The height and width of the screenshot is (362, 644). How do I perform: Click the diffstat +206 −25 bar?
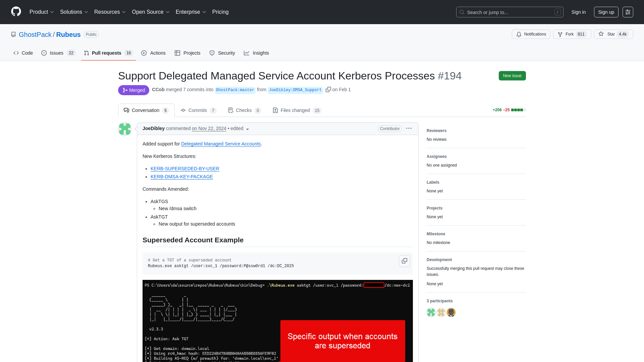509,110
